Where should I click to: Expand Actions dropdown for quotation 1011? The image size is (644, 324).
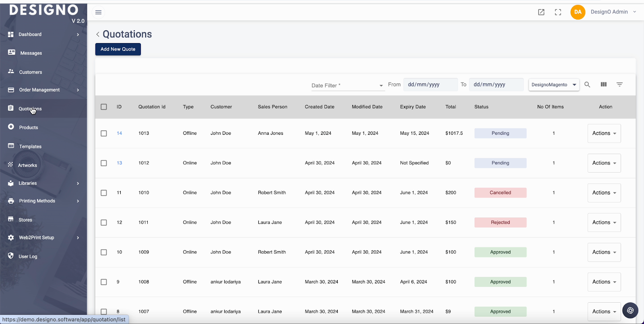(x=604, y=223)
